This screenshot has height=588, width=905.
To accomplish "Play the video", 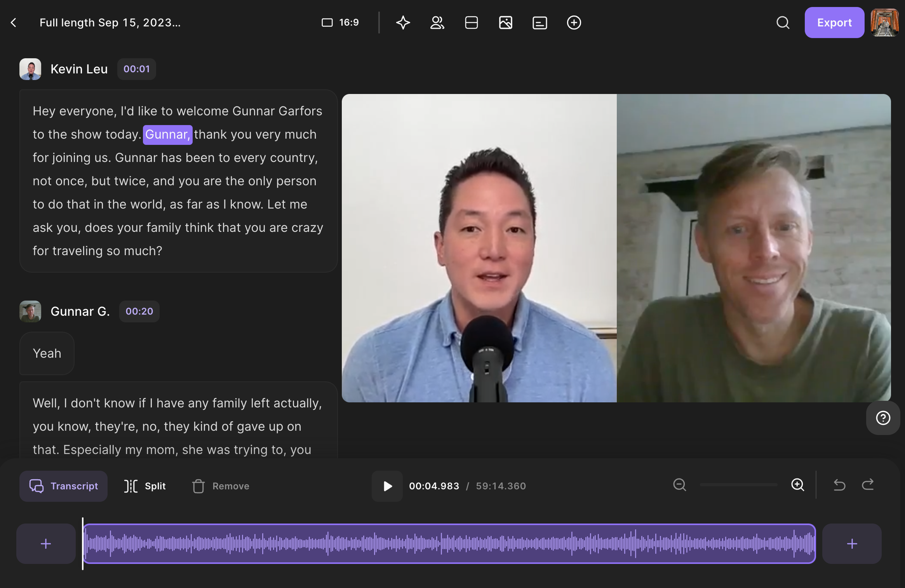I will [x=387, y=486].
